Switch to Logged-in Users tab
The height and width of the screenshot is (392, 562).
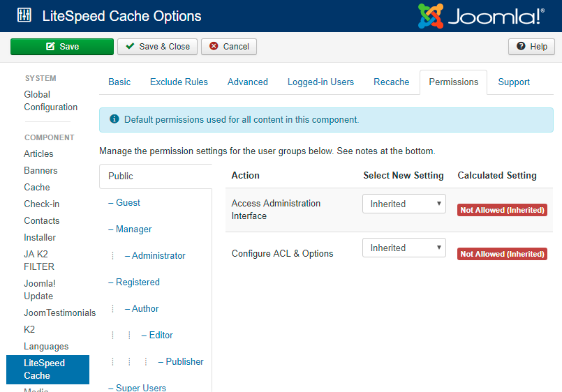pyautogui.click(x=320, y=82)
